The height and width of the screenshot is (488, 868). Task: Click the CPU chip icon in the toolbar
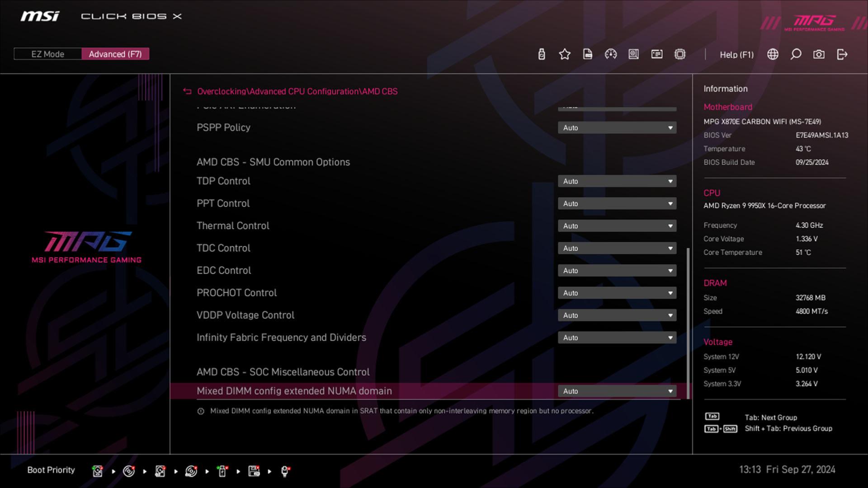coord(680,54)
